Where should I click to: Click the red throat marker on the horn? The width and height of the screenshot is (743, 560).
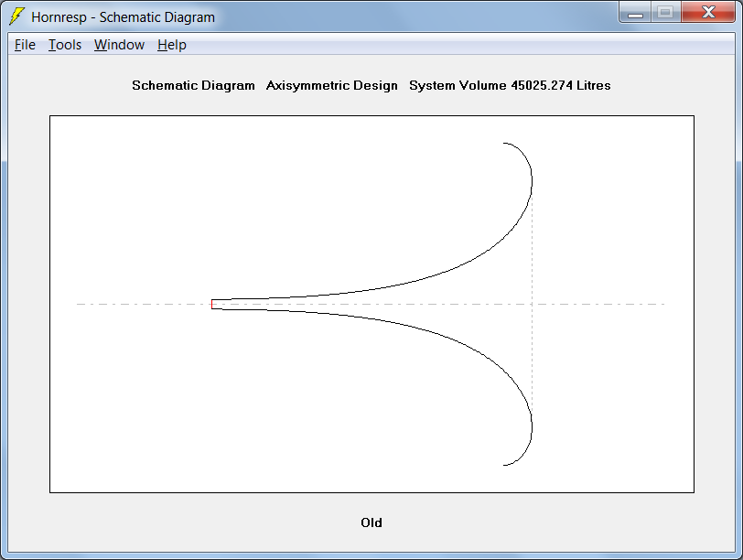(211, 304)
